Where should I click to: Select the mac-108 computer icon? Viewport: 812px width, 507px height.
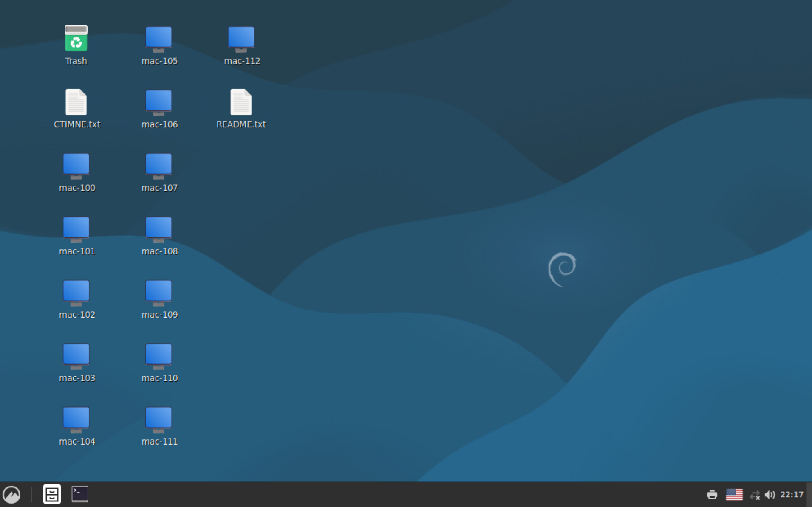click(x=159, y=229)
